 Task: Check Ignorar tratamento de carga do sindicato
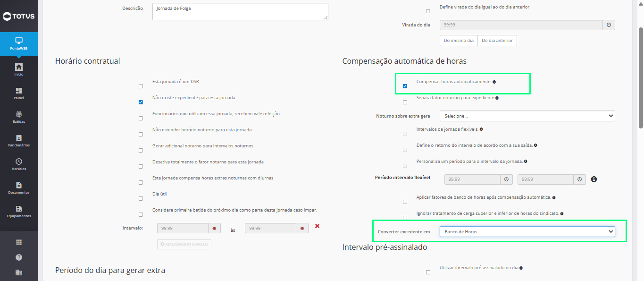405,218
